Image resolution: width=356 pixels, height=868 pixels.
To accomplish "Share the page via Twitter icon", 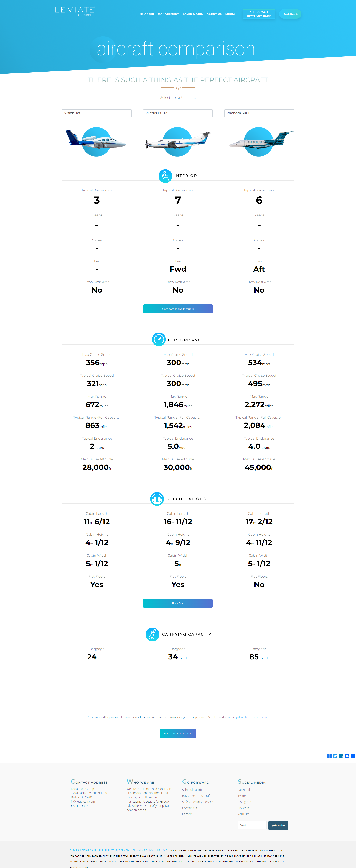I will pyautogui.click(x=335, y=756).
